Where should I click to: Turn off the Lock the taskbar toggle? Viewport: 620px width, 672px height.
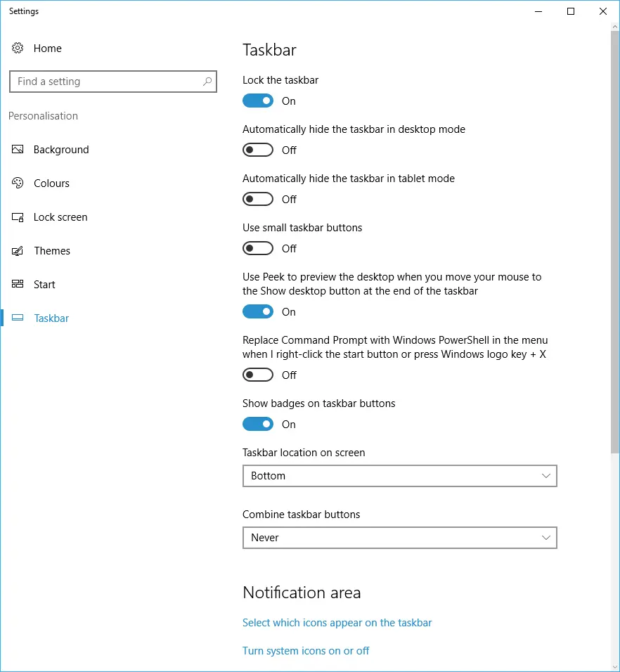point(258,101)
